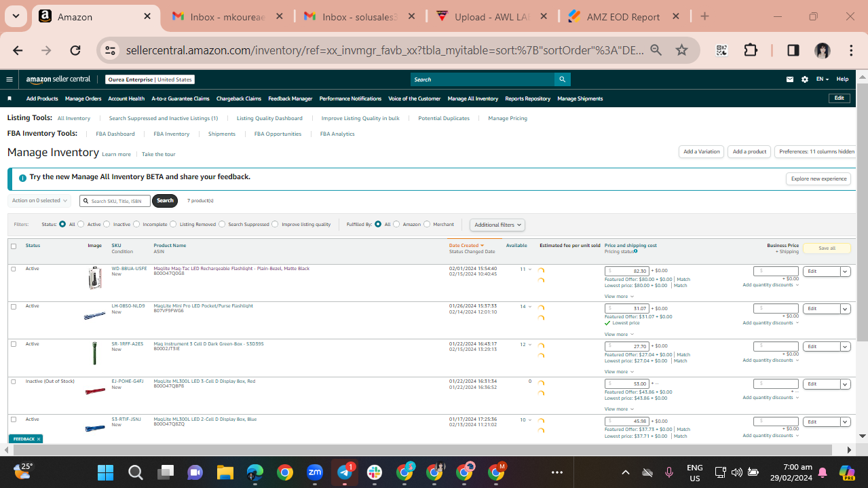Sort by the Date Created column header
This screenshot has height=488, width=868.
[x=466, y=246]
